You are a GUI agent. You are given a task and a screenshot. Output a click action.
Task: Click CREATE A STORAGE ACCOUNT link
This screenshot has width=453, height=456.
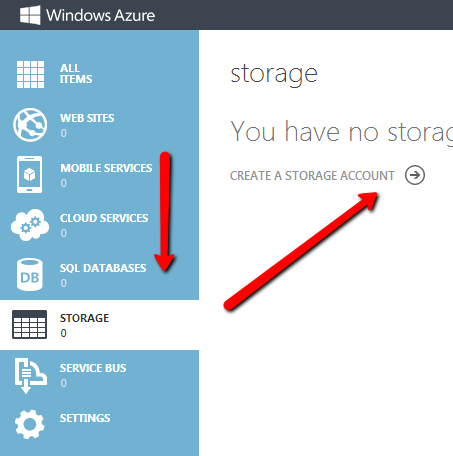312,176
